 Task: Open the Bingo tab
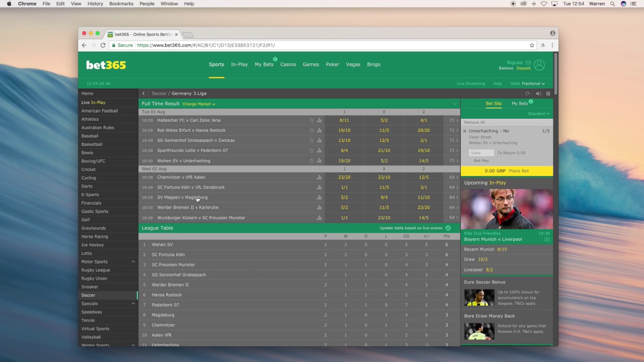(x=374, y=64)
